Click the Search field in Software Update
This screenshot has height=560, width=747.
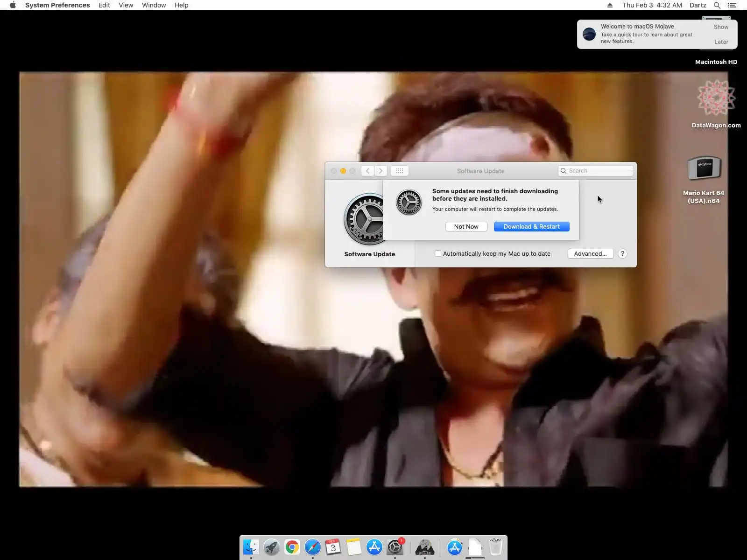[596, 171]
